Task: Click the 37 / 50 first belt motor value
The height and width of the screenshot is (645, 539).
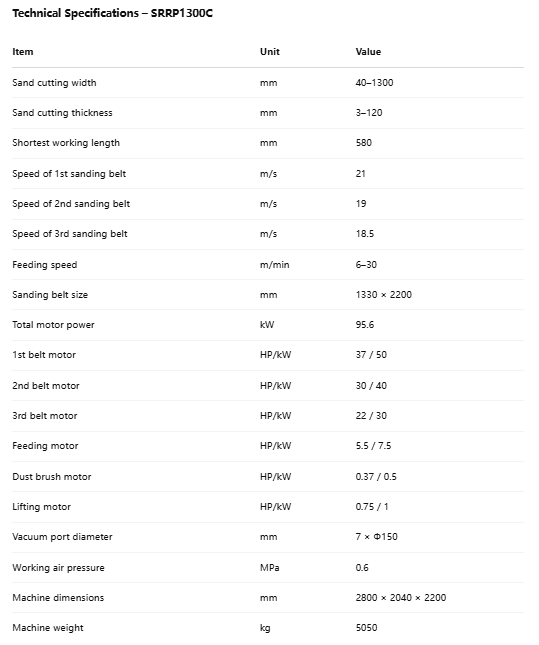Action: [x=371, y=355]
